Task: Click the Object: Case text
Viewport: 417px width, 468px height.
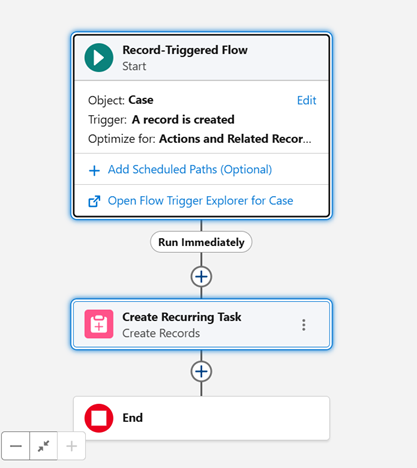Action: point(121,100)
